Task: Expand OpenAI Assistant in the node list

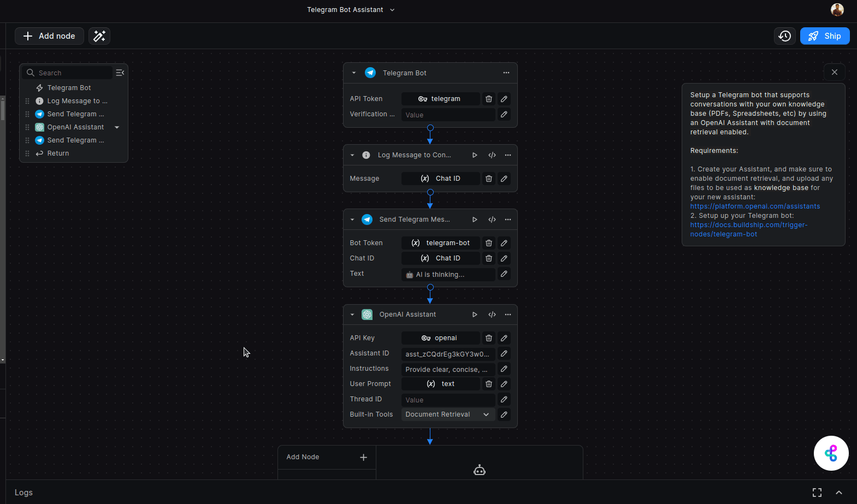Action: pyautogui.click(x=117, y=127)
